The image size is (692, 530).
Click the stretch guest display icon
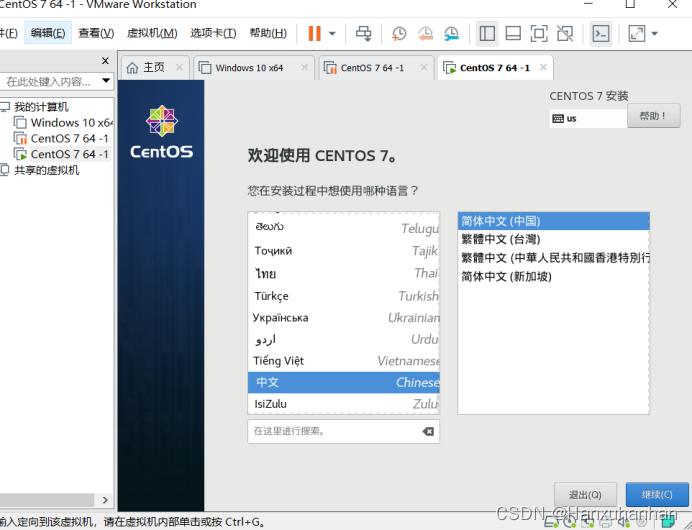click(x=637, y=34)
